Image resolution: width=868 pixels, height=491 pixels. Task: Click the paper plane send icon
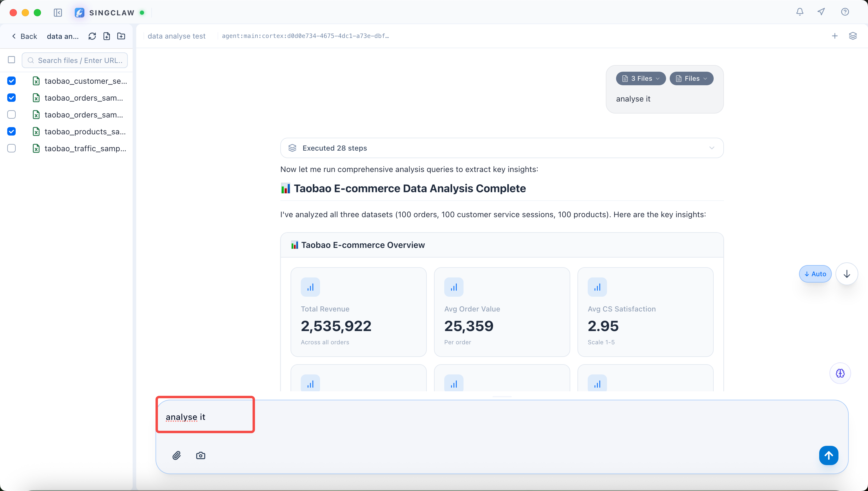tap(821, 12)
